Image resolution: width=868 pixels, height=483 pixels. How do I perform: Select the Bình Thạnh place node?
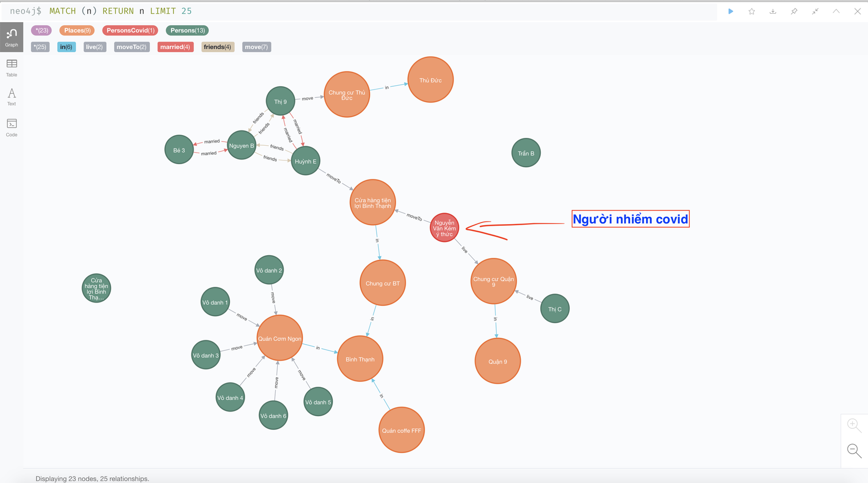click(x=360, y=359)
